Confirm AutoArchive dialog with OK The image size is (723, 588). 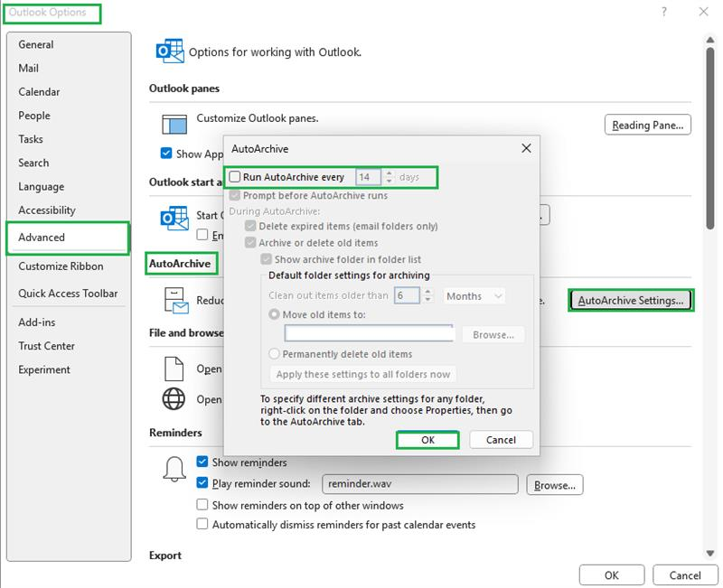click(427, 440)
